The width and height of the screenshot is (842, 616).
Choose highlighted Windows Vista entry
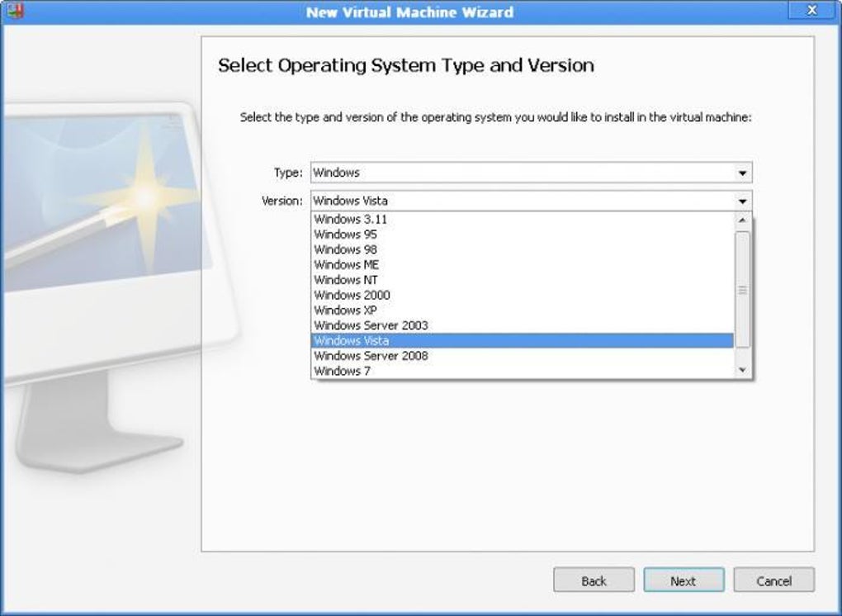(x=523, y=340)
